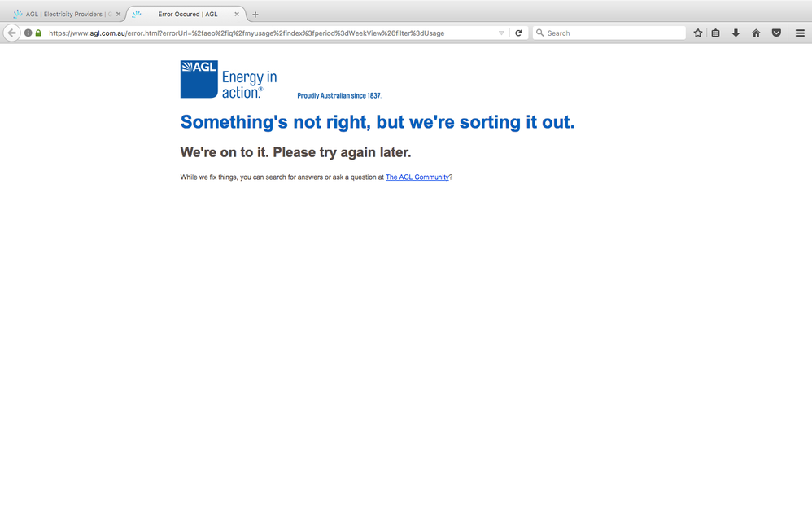Switch to the AGL Electricity Providers tab
812x508 pixels.
point(63,14)
